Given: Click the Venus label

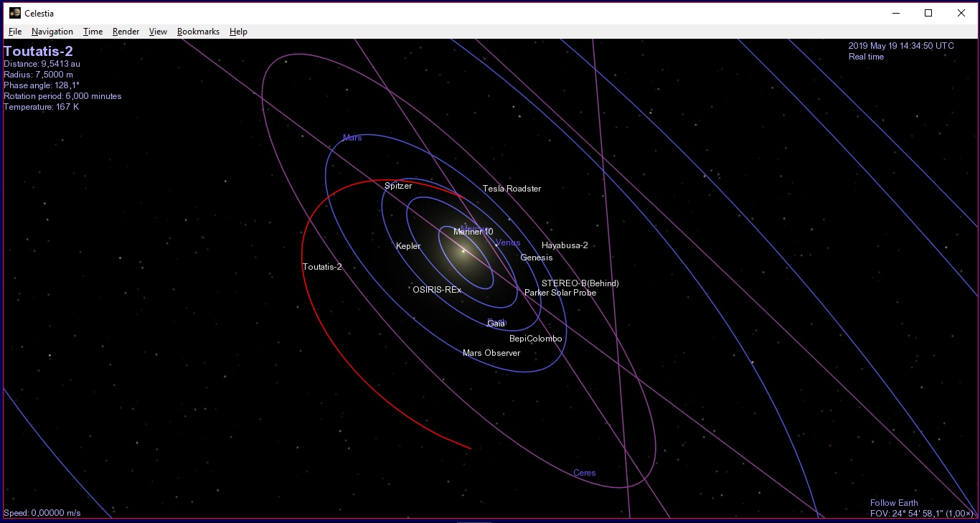Looking at the screenshot, I should (x=508, y=242).
